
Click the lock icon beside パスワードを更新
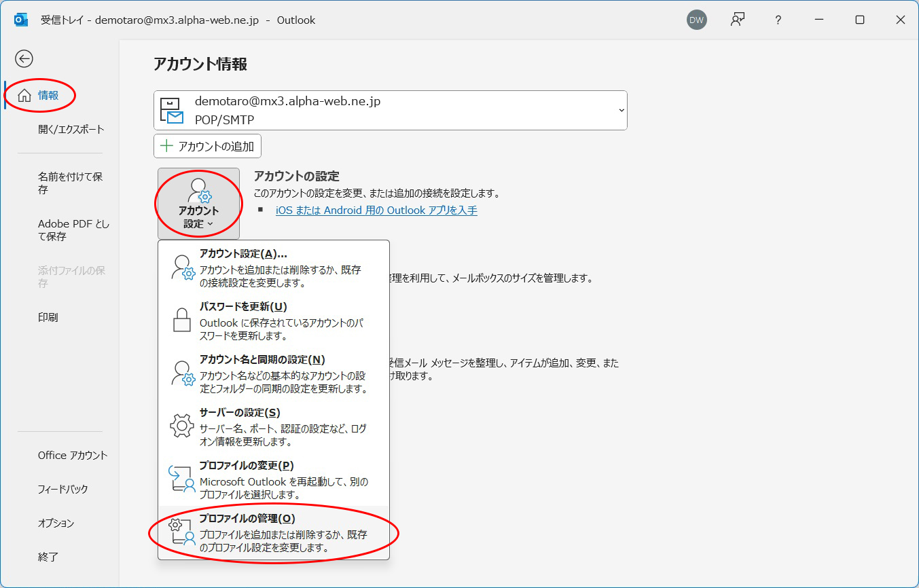coord(181,320)
